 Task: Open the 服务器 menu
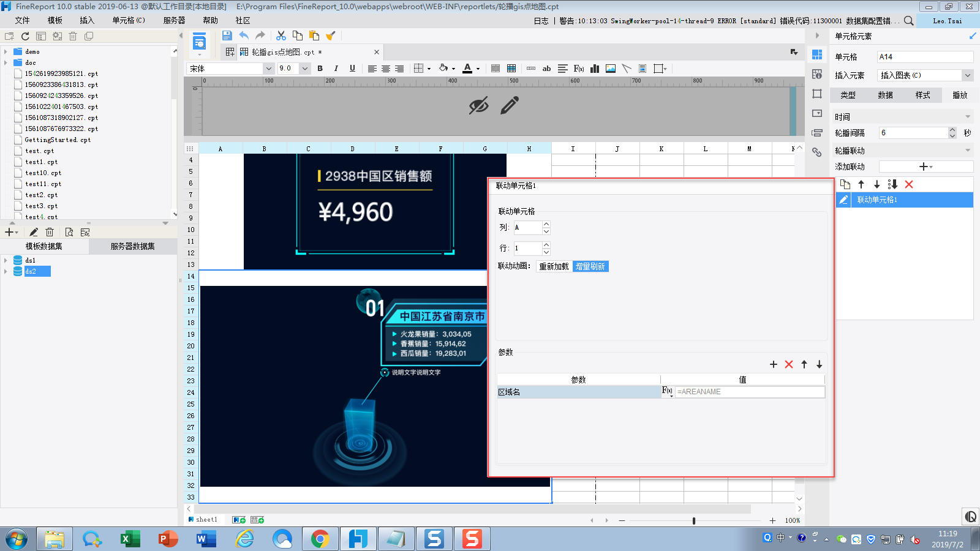click(174, 20)
